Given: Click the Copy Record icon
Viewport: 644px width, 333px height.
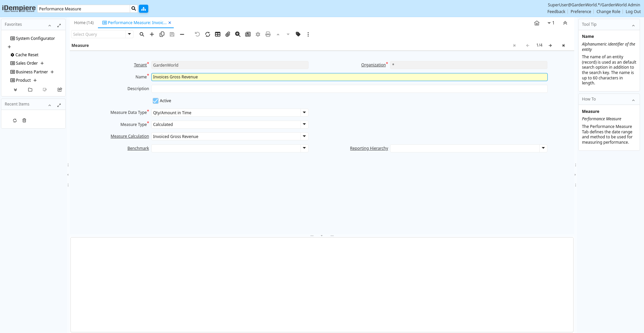Looking at the screenshot, I should [x=162, y=34].
